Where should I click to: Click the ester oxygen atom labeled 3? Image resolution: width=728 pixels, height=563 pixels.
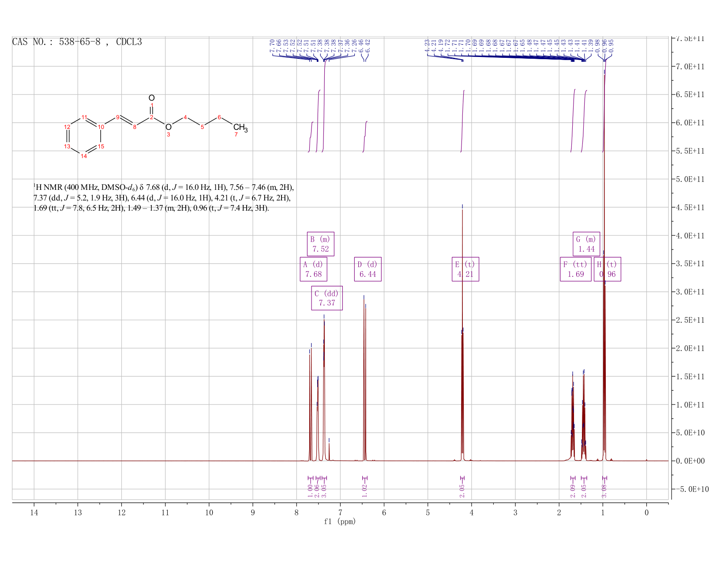(x=168, y=127)
